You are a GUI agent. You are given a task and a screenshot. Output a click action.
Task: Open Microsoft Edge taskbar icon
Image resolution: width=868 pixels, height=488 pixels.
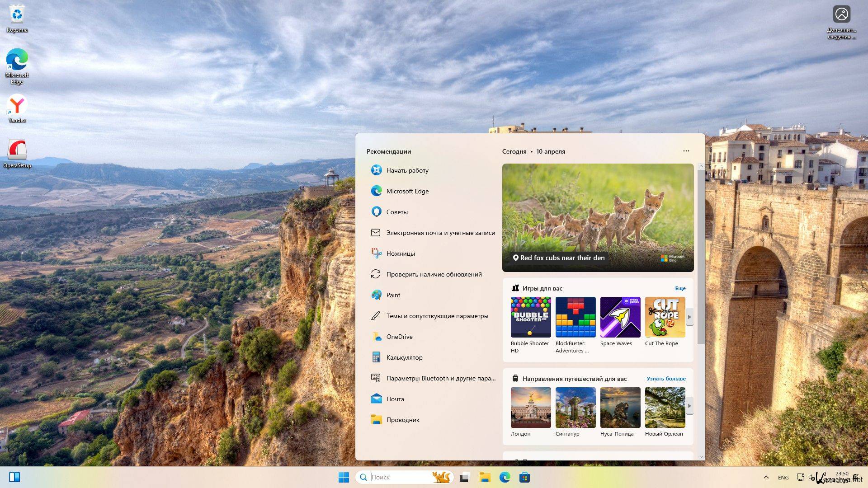[x=505, y=477]
